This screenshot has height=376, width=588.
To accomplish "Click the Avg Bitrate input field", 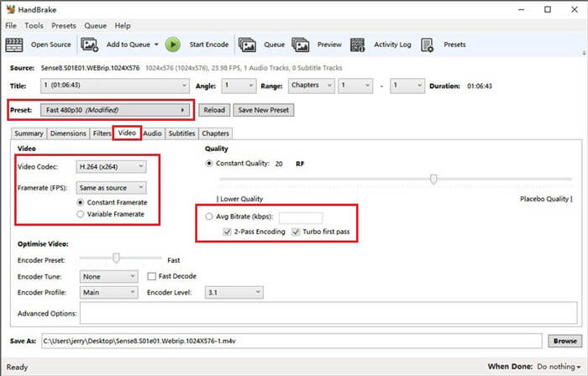I will (x=301, y=217).
